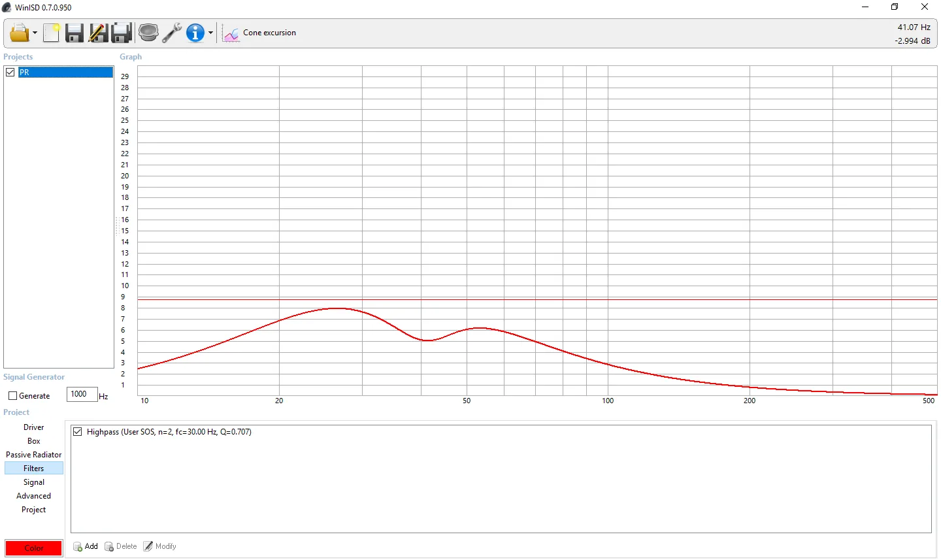
Task: Open the driver editor speaker icon
Action: (x=149, y=33)
